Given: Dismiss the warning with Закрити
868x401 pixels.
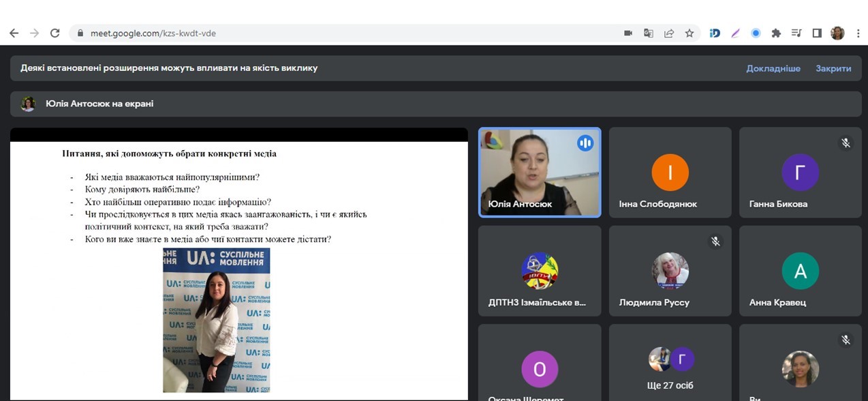Looking at the screenshot, I should (x=833, y=68).
